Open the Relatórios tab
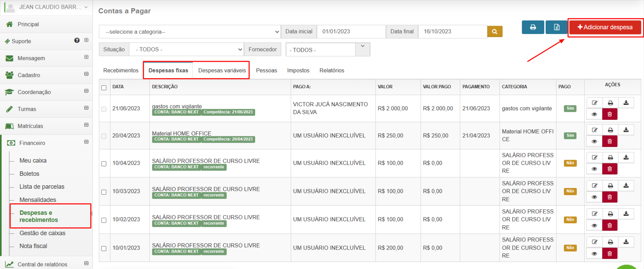The image size is (644, 269). point(332,70)
